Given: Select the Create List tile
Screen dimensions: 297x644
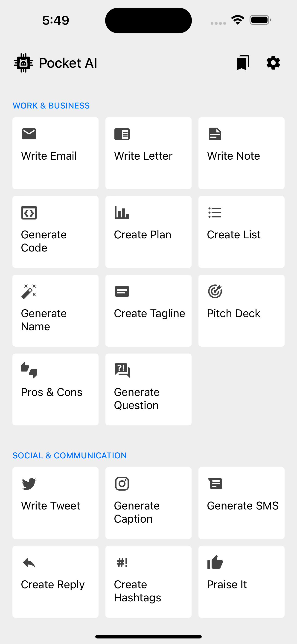Looking at the screenshot, I should (242, 232).
